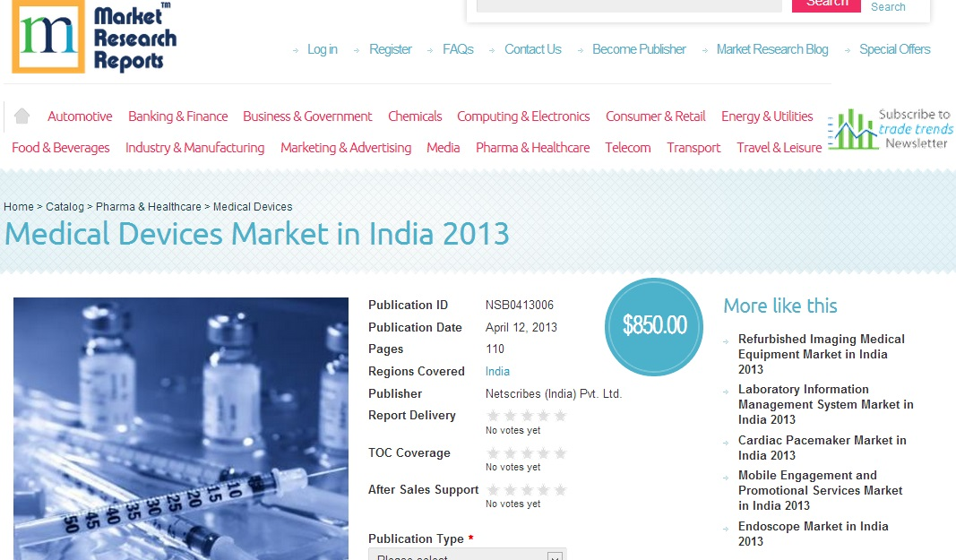The image size is (956, 560).
Task: Select the Chemicals category
Action: 415,116
